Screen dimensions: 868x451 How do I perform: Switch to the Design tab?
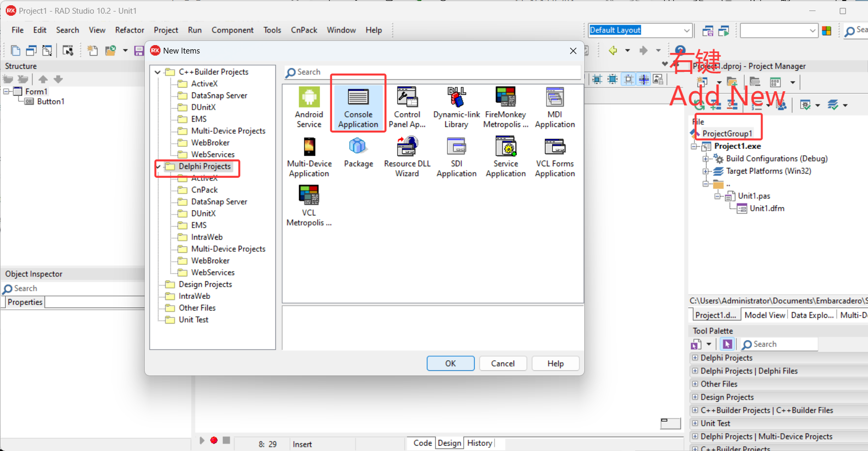click(449, 443)
